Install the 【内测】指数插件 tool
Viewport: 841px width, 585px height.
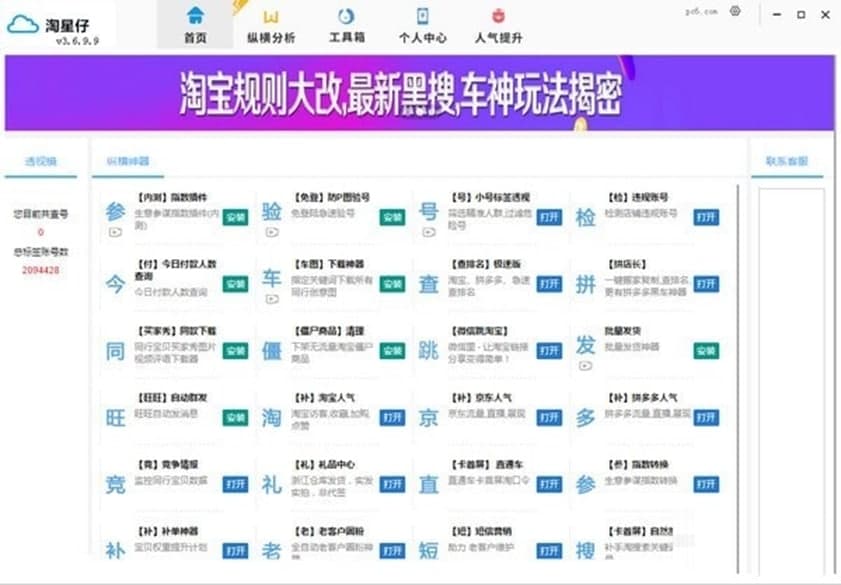click(x=235, y=217)
